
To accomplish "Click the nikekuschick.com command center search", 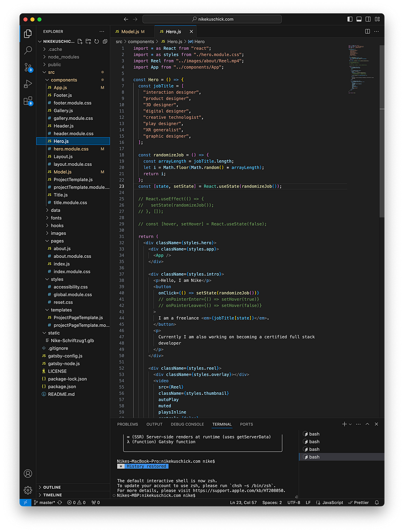I will click(x=212, y=19).
